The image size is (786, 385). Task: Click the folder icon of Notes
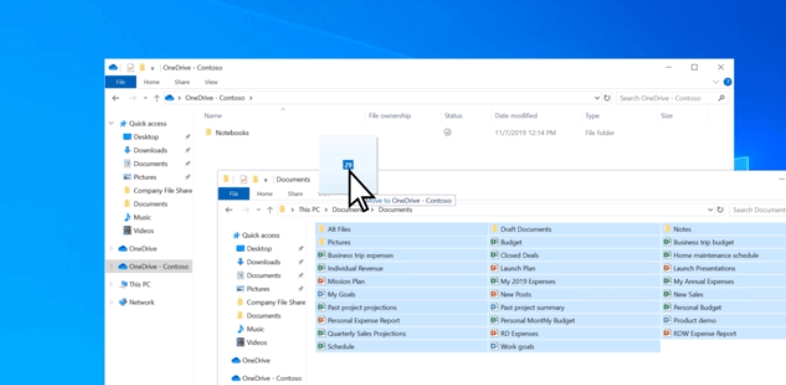click(667, 229)
